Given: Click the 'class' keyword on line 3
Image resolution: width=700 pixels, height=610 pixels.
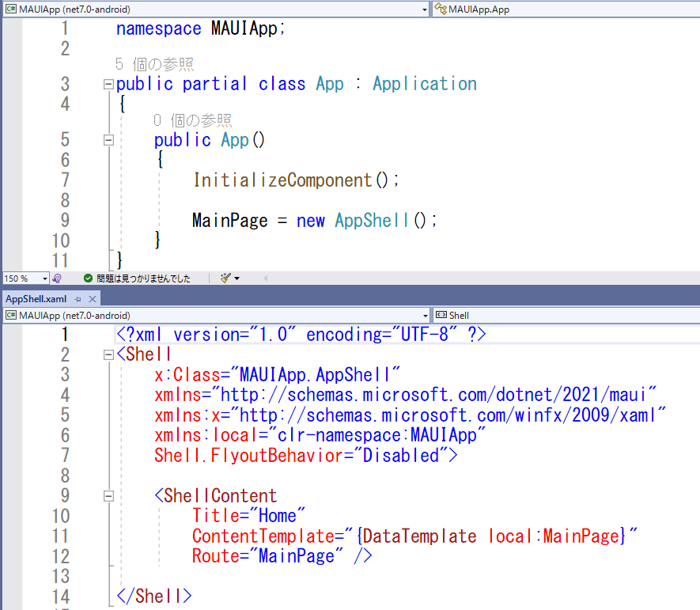Looking at the screenshot, I should point(282,84).
